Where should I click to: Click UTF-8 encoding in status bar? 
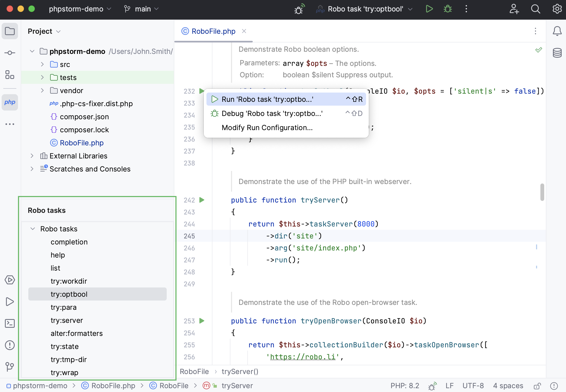point(473,386)
